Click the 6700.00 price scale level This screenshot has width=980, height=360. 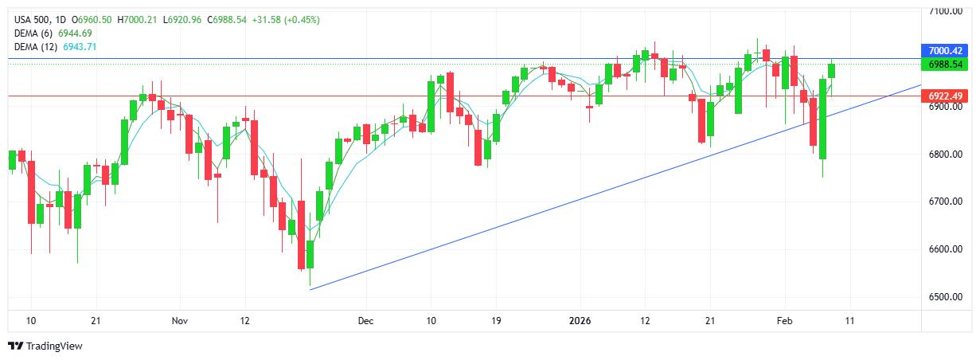coord(946,202)
